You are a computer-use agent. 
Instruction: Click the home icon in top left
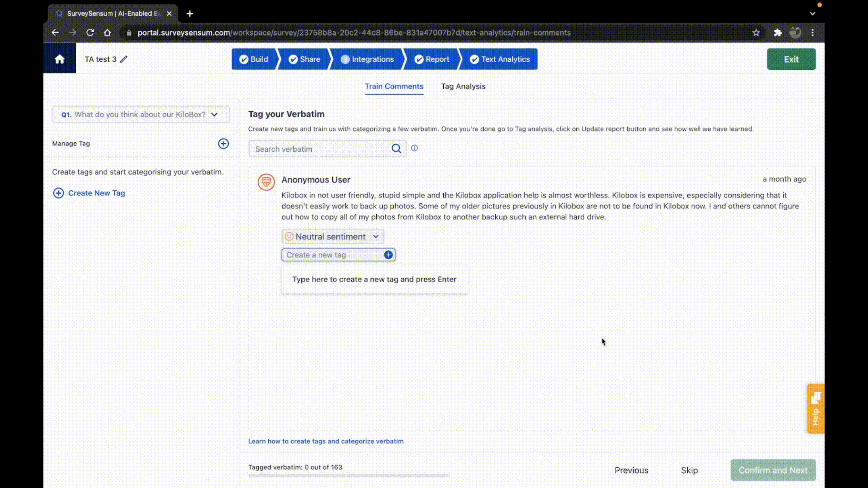coord(60,59)
